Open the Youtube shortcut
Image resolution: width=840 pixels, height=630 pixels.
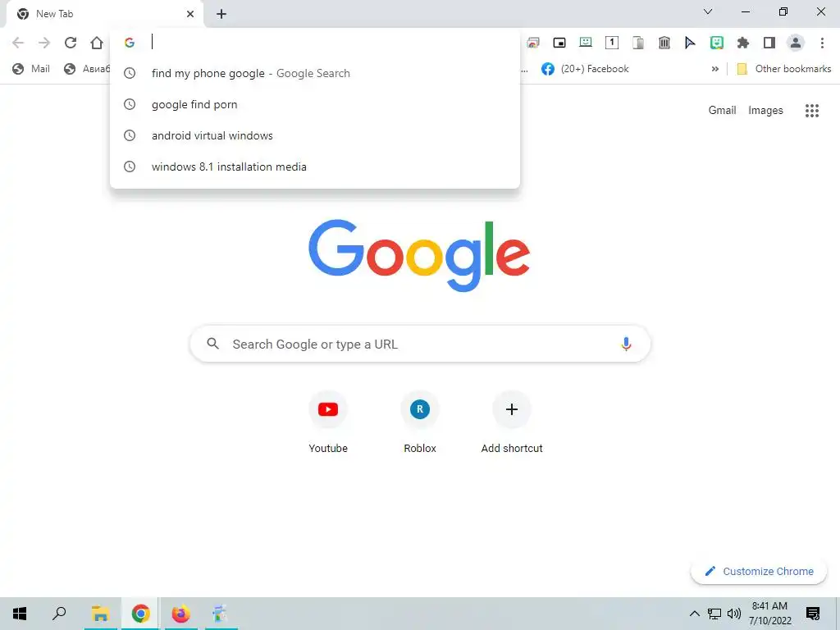[328, 423]
